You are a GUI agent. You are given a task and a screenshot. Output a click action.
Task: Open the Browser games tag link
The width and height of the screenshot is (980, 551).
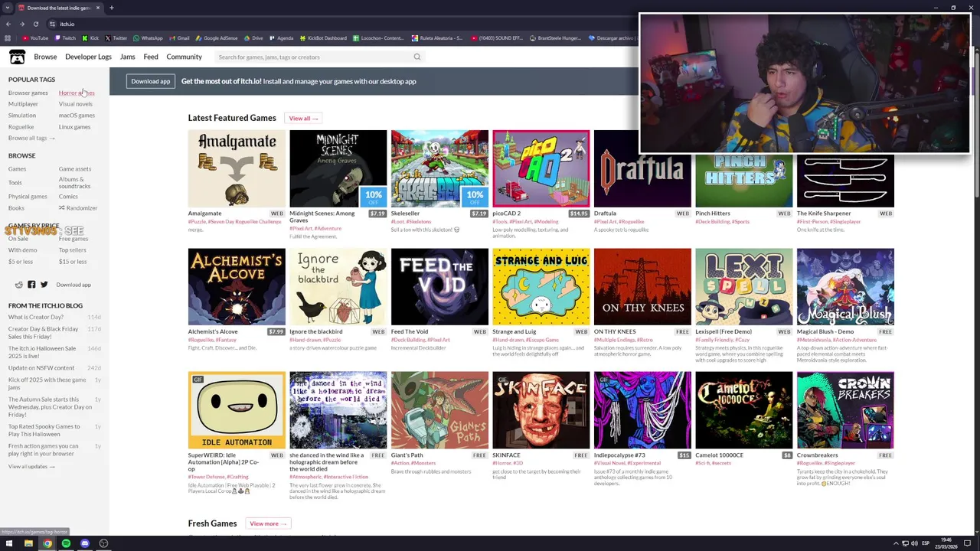pos(28,93)
